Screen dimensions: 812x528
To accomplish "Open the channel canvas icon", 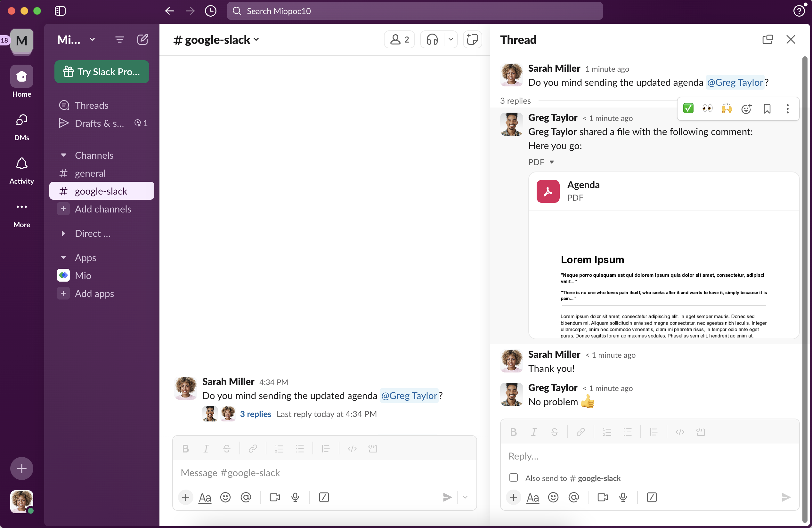I will (x=472, y=39).
